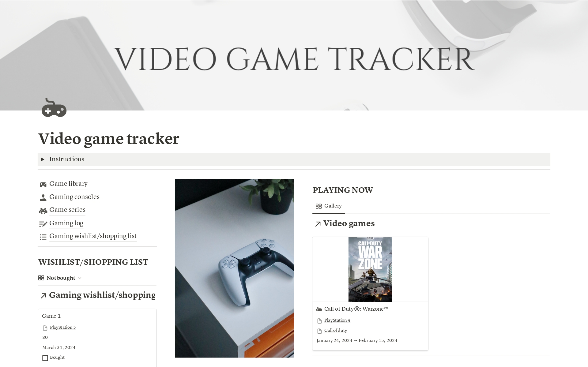Expand the WISHLIST/SHOPPING LIST section
Screen dimensions: 588x367
(x=79, y=278)
